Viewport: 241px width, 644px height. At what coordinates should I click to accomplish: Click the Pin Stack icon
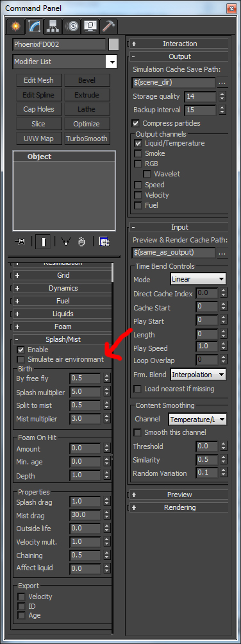[x=19, y=242]
